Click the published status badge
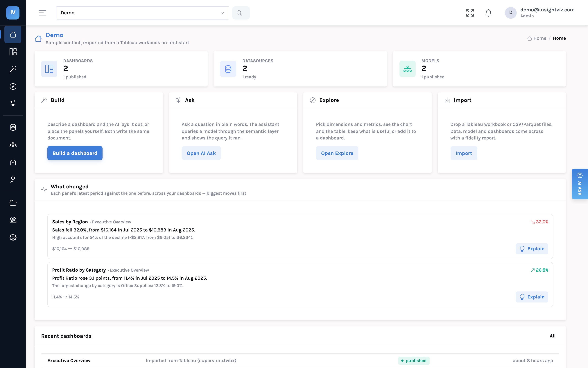 coord(414,360)
